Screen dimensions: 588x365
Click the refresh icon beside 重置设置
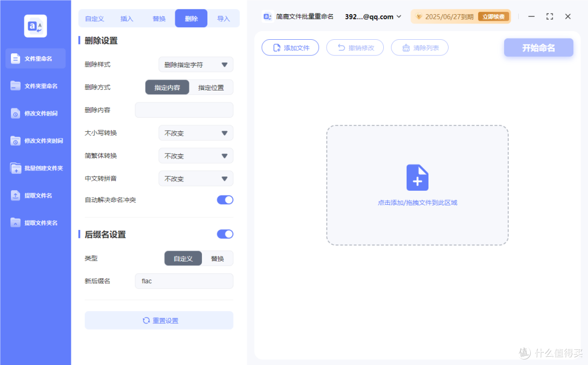point(146,320)
